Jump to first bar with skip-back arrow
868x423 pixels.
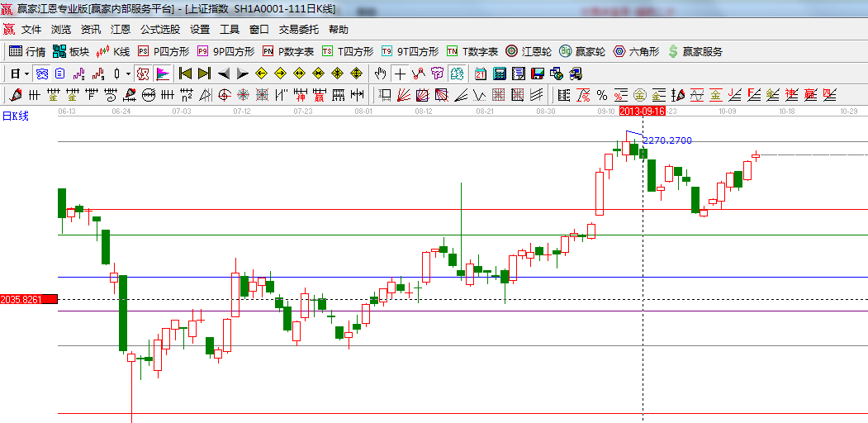click(x=185, y=74)
